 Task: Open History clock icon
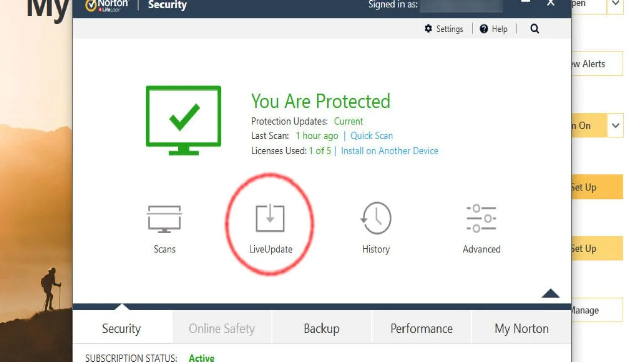point(376,219)
